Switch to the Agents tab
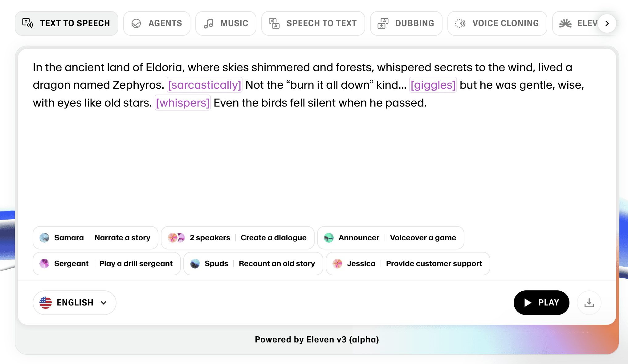Image resolution: width=628 pixels, height=364 pixels. point(157,23)
